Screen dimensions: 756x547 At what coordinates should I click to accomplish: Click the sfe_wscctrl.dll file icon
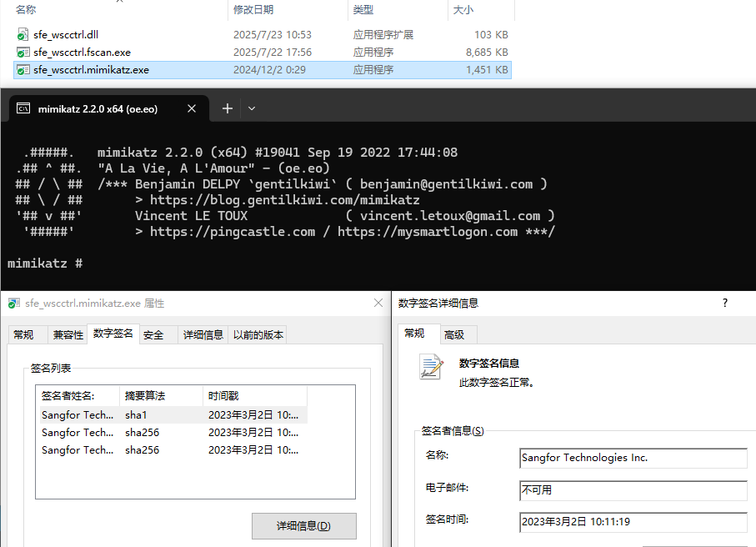click(23, 35)
